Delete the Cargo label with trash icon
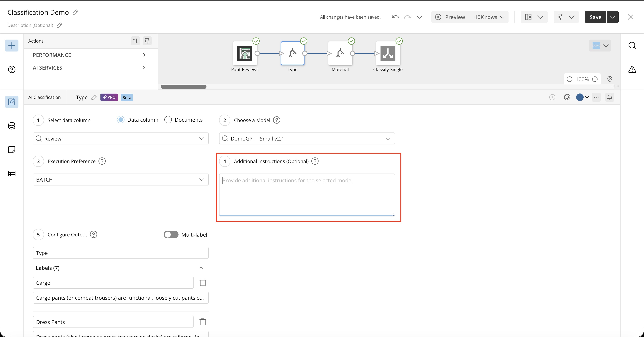 click(203, 283)
